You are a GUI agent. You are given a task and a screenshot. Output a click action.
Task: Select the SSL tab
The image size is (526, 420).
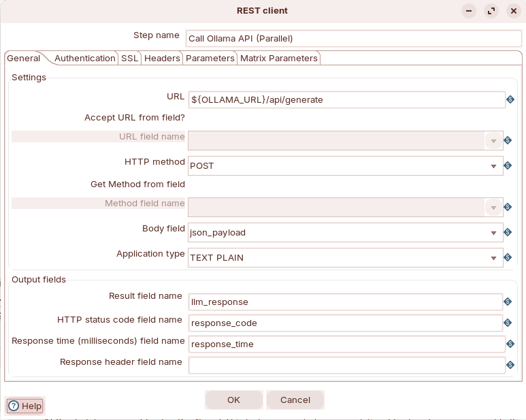(129, 59)
